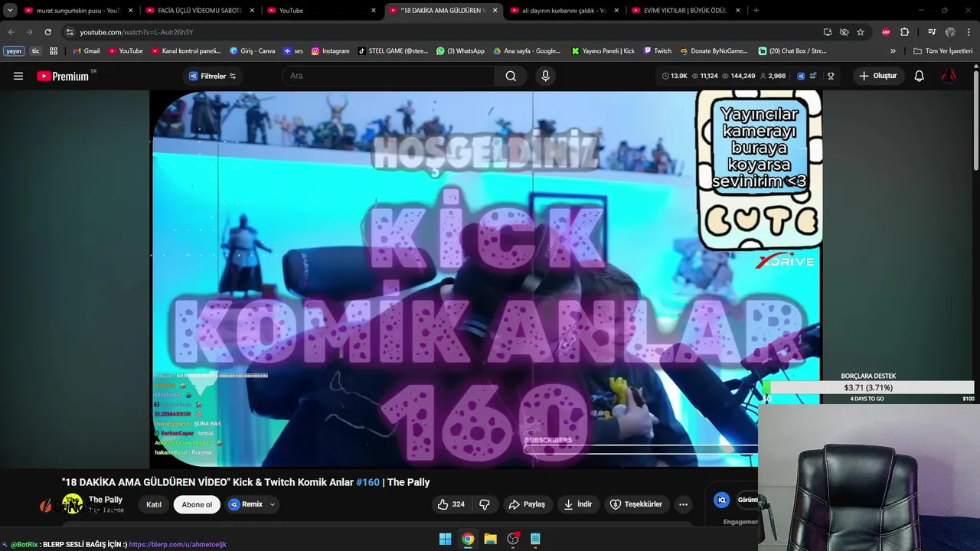Open the YouTube guide hamburger menu
The width and height of the screenshot is (980, 551).
[x=18, y=76]
